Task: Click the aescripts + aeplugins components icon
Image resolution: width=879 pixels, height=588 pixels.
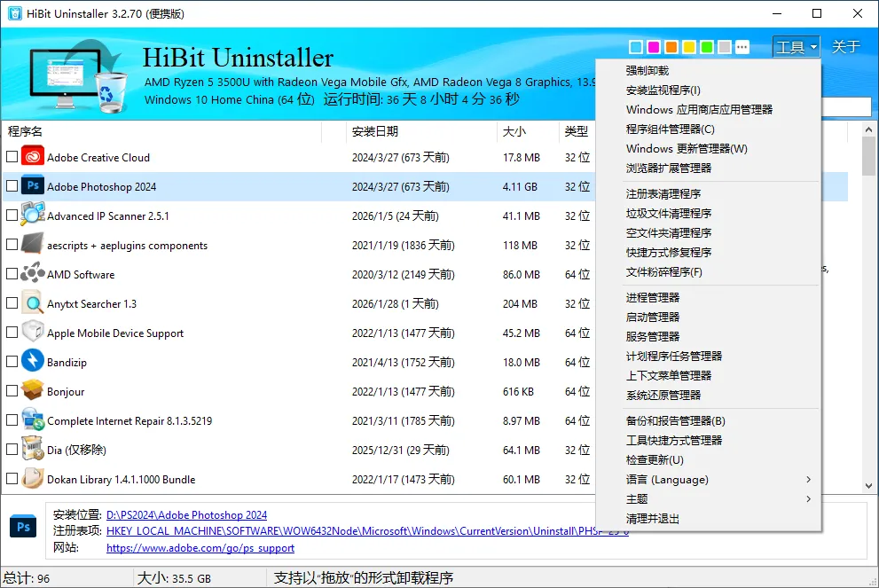Action: coord(33,245)
